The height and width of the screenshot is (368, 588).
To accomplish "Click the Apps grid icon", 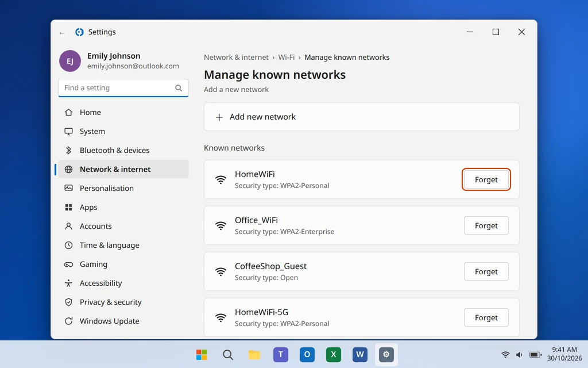I will (69, 207).
